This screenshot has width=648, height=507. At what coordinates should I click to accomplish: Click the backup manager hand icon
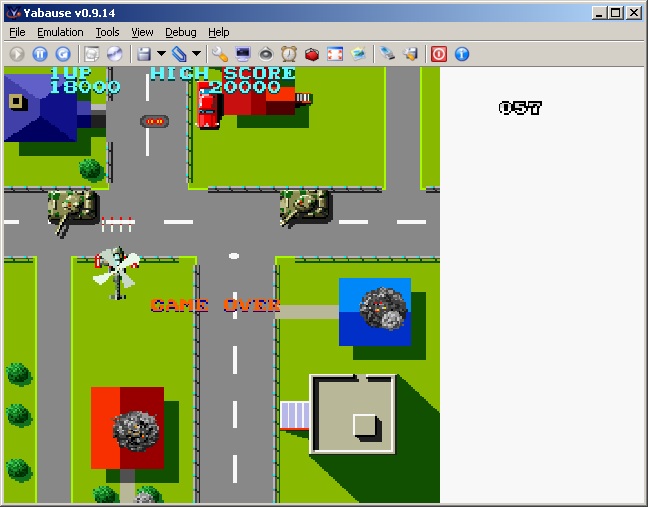[x=410, y=54]
